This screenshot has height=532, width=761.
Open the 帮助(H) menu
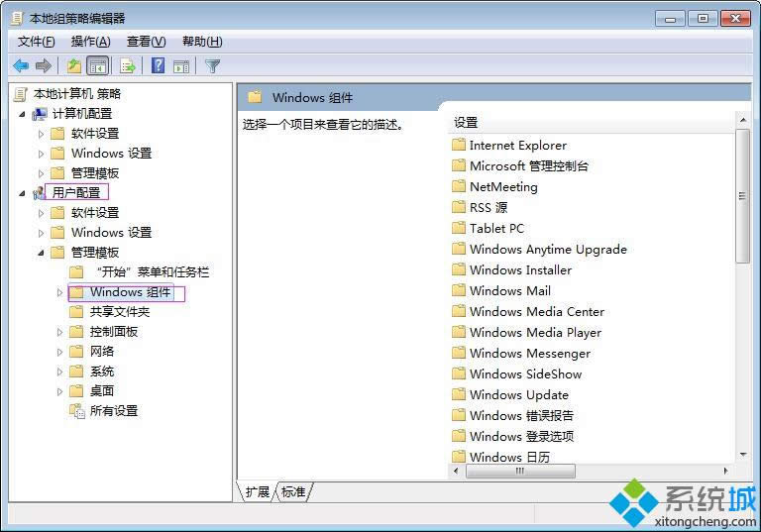tap(202, 42)
